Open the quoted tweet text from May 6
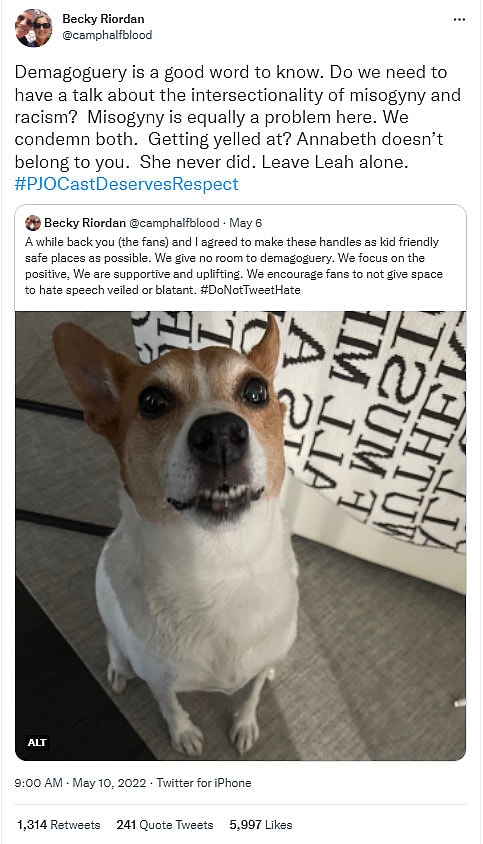This screenshot has width=483, height=844. click(234, 266)
